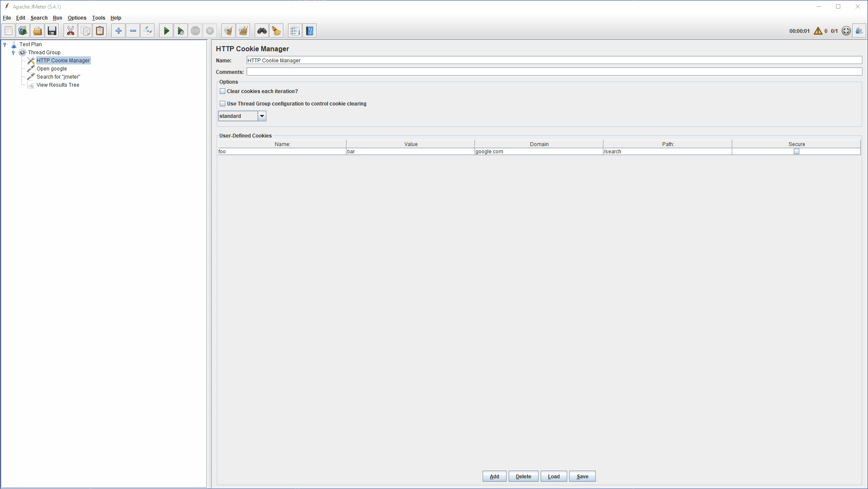This screenshot has width=868, height=489.
Task: Collapse the Test Plan tree node
Action: click(x=5, y=44)
